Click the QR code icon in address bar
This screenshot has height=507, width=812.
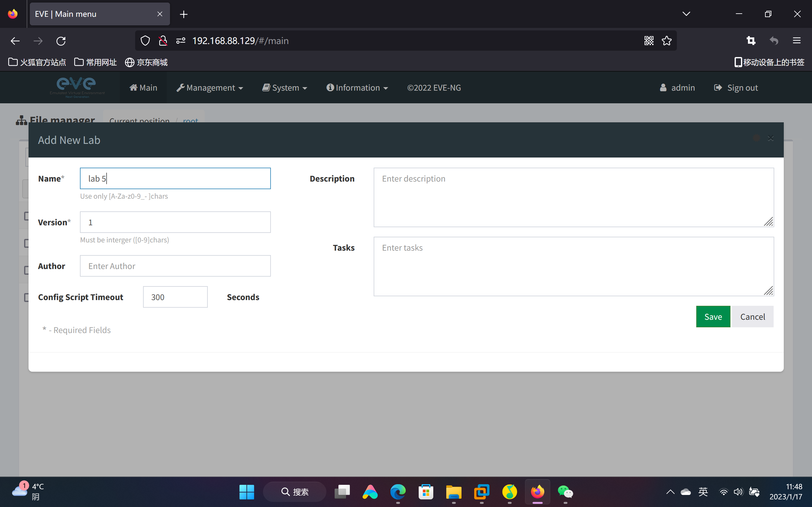point(649,41)
